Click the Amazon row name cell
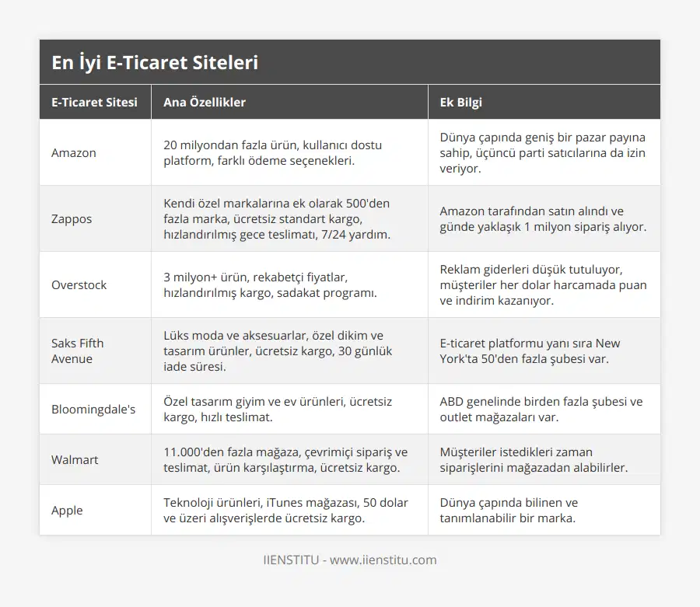This screenshot has width=700, height=607. tap(74, 153)
